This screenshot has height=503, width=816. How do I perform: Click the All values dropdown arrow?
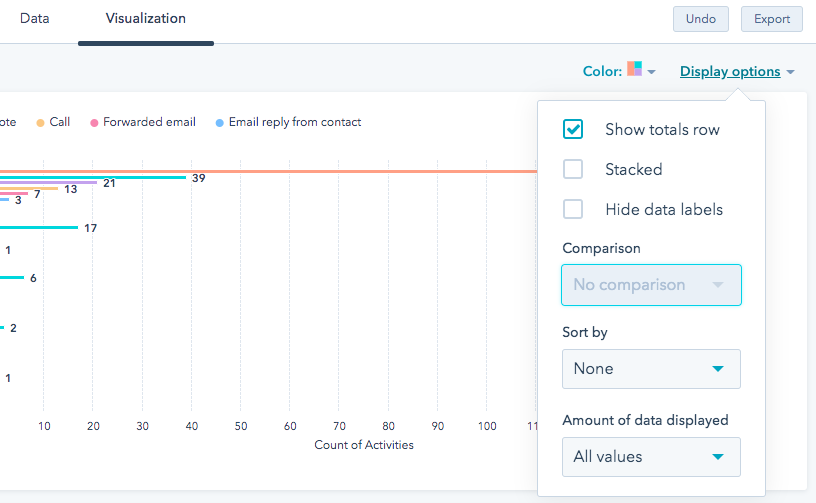tap(717, 457)
